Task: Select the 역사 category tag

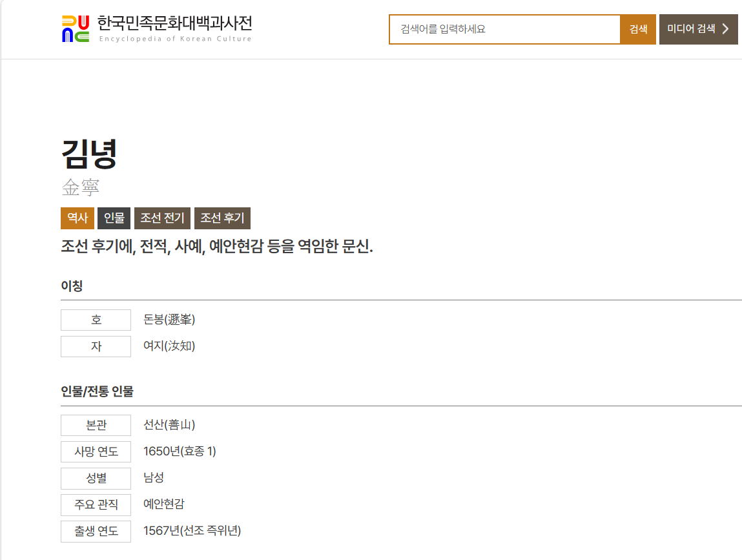Action: [x=77, y=218]
